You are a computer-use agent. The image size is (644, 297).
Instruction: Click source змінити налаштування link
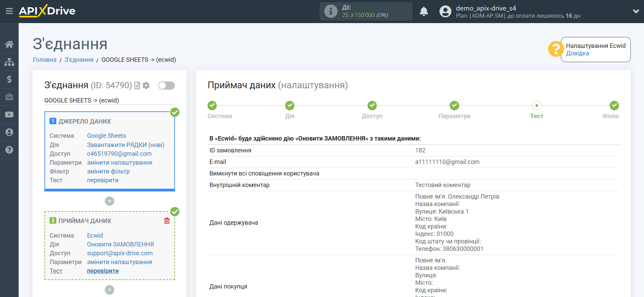(119, 163)
